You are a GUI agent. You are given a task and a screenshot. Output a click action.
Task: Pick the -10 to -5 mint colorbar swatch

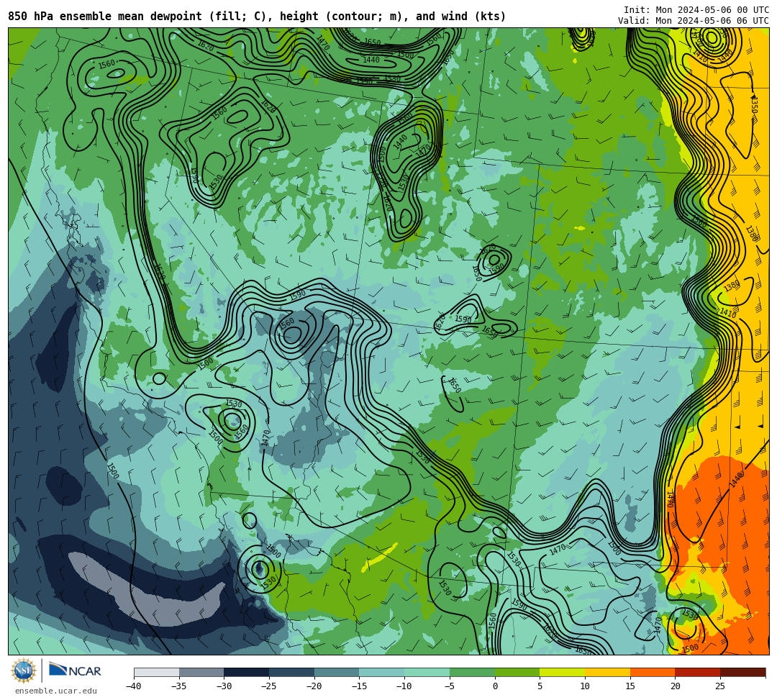[427, 672]
